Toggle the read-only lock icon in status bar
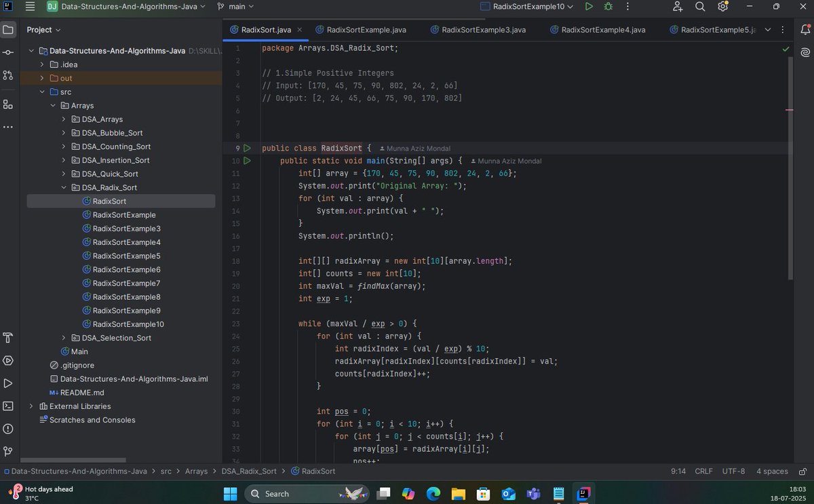The width and height of the screenshot is (814, 504). click(802, 471)
